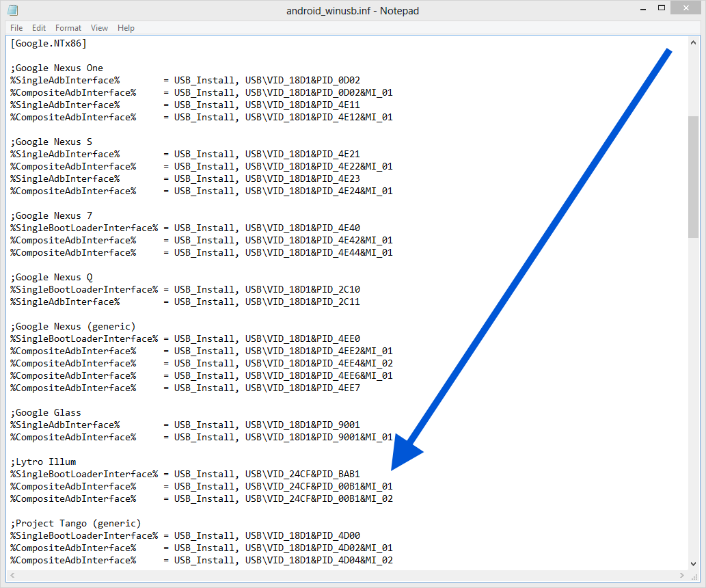Image resolution: width=706 pixels, height=588 pixels.
Task: Click the ";Project Tango (generic)" comment line
Action: coord(76,524)
